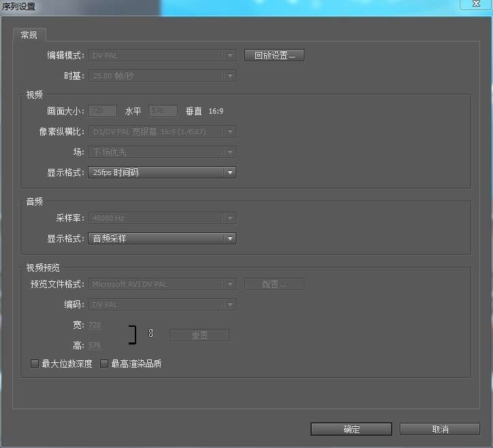Enable the 最大位数深度 checkbox
Screen dimensions: 493x448
pyautogui.click(x=35, y=364)
